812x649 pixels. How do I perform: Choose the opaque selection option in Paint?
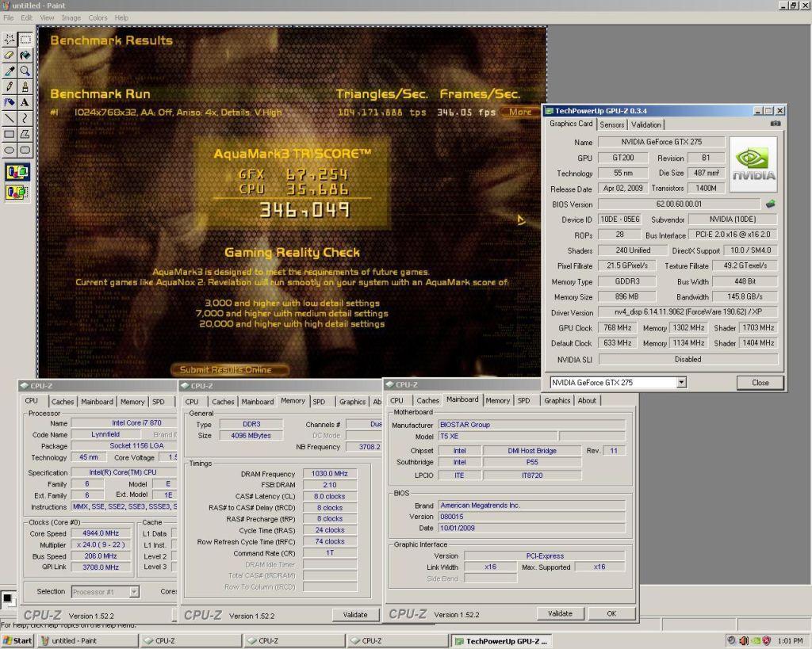pyautogui.click(x=17, y=172)
